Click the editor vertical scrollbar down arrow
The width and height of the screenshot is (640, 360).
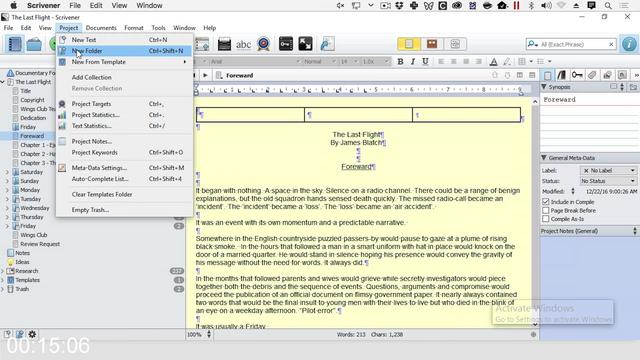pos(535,324)
